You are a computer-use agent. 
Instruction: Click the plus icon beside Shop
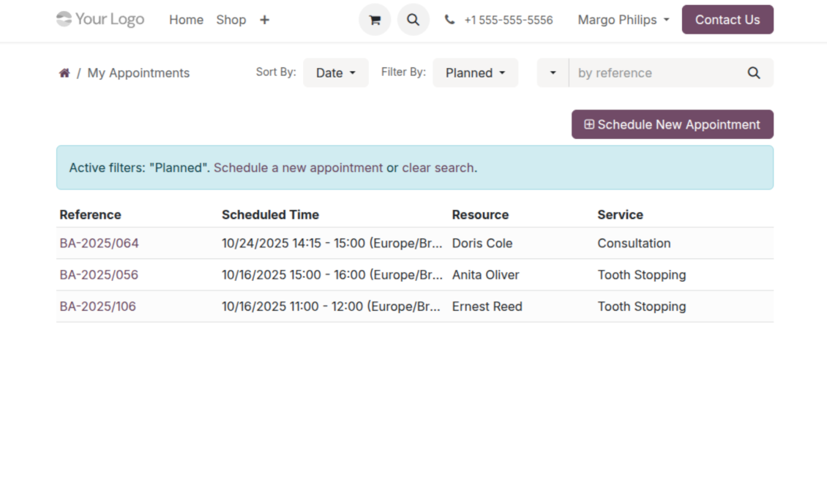pyautogui.click(x=264, y=20)
